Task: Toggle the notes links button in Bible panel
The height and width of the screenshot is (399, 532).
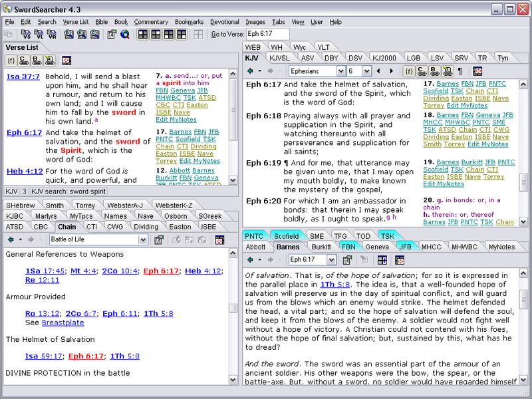Action: 448,71
